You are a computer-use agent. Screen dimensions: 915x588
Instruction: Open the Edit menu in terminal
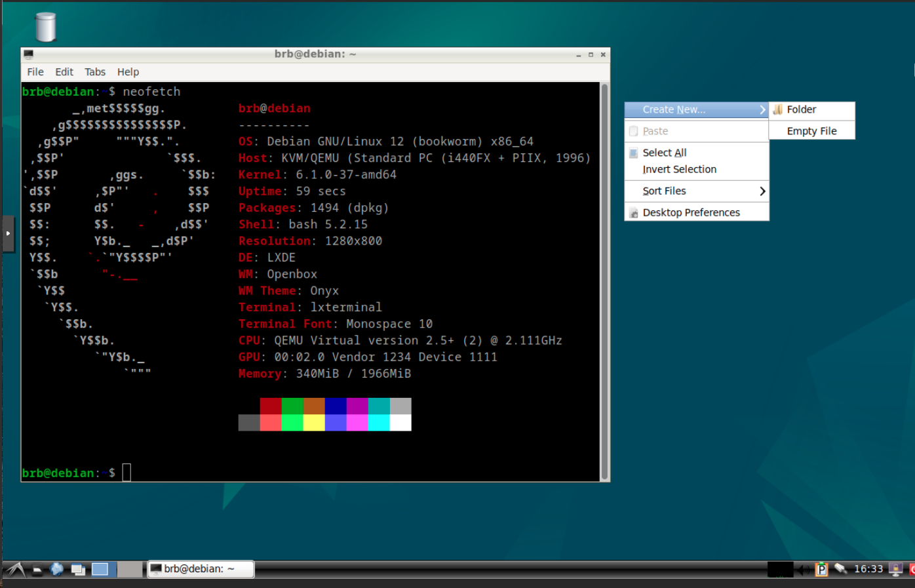pos(64,72)
